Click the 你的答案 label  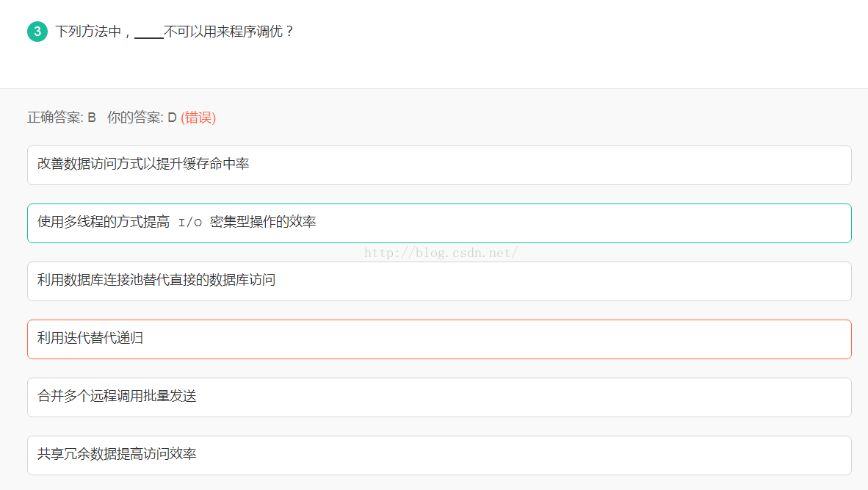[x=135, y=118]
